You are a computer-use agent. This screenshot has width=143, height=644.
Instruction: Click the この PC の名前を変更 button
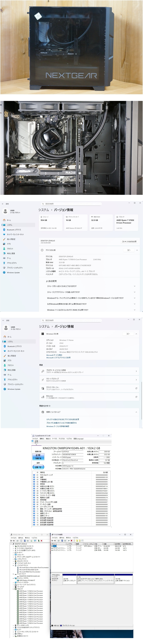[129, 242]
